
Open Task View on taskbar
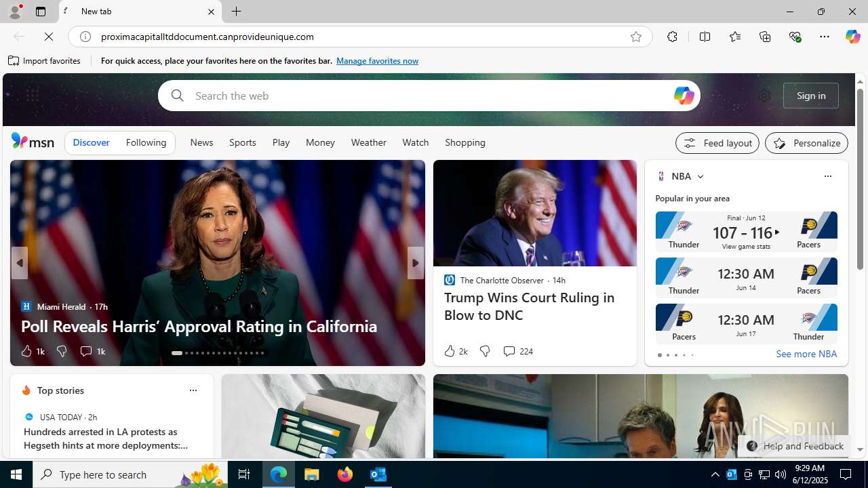click(x=244, y=474)
